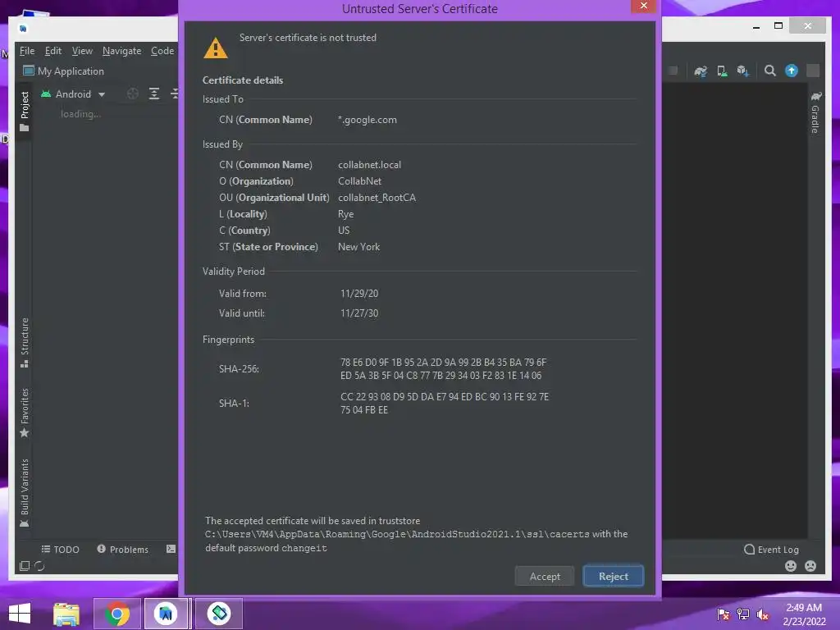This screenshot has width=840, height=630.
Task: Open the Terminal tool window icon
Action: point(171,549)
